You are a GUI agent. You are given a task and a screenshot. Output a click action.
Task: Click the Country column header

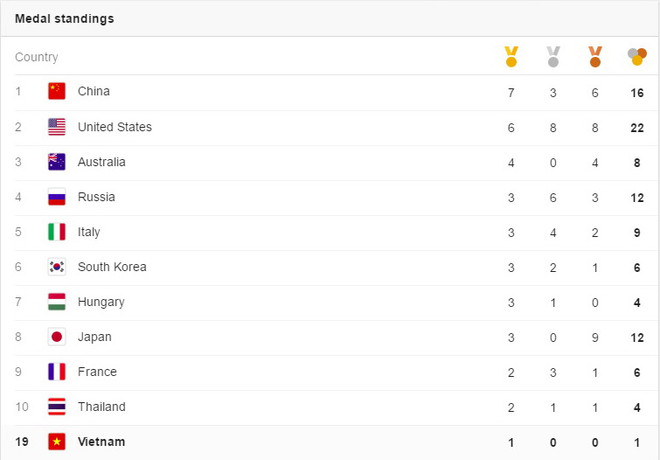pos(37,58)
